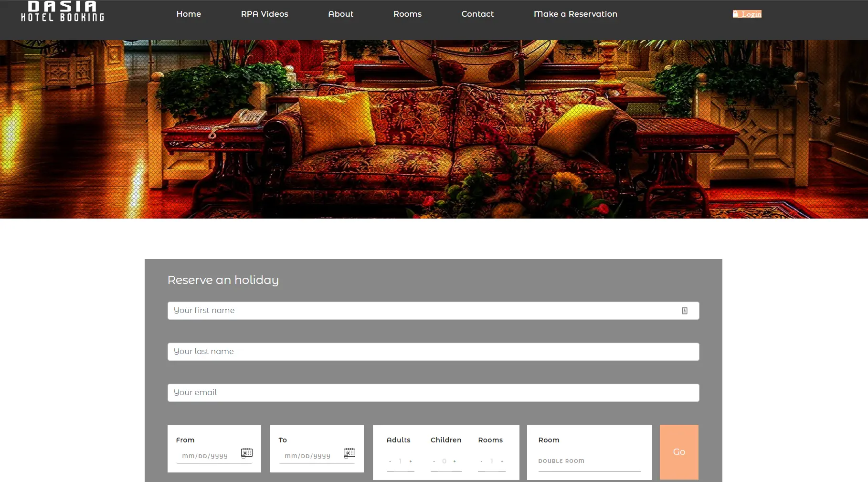Viewport: 868px width, 482px height.
Task: Click the lock icon on the Login button
Action: coord(736,14)
